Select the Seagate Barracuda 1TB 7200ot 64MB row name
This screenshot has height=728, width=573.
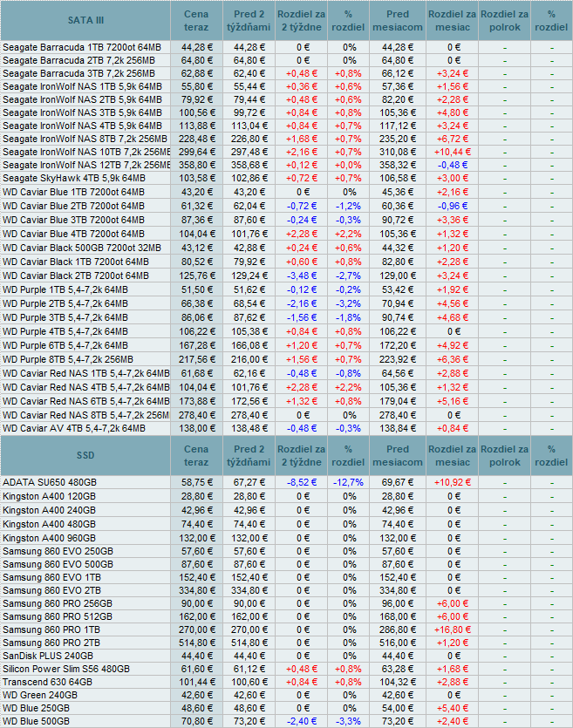(82, 47)
